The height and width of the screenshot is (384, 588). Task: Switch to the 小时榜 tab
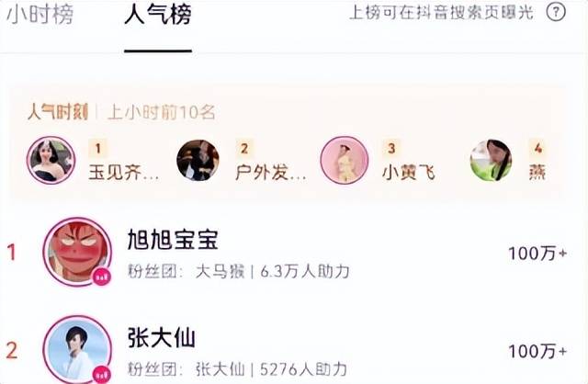[x=40, y=15]
